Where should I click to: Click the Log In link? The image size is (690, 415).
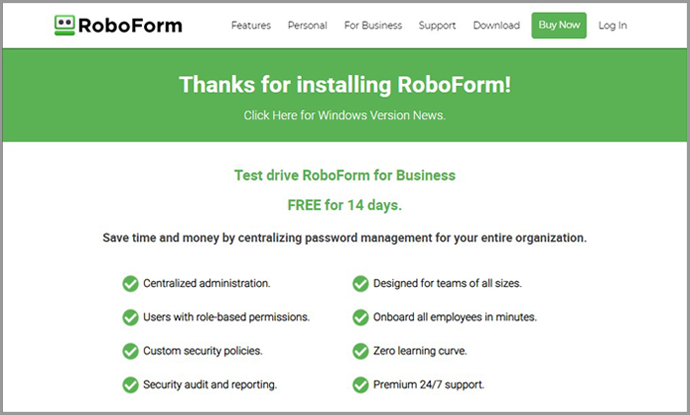point(612,26)
